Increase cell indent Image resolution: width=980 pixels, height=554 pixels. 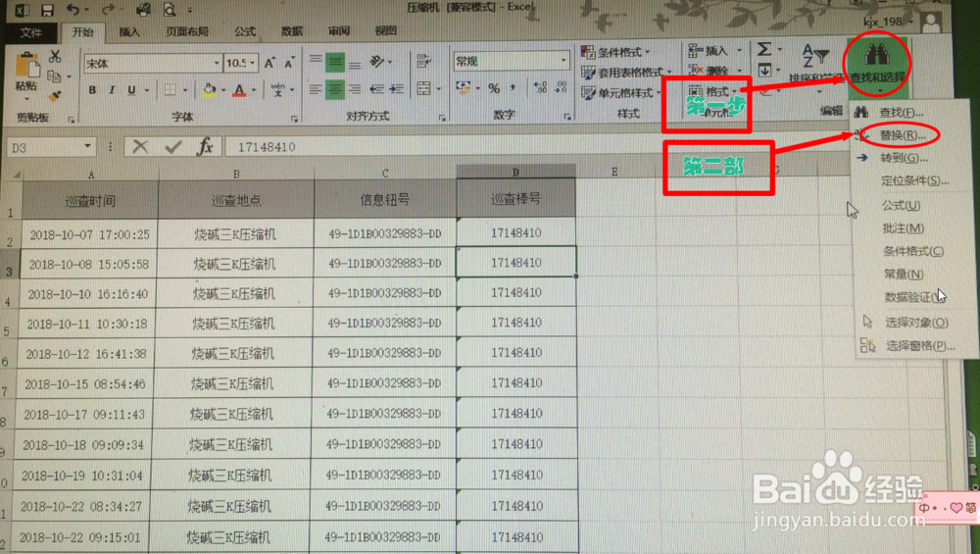(x=396, y=89)
